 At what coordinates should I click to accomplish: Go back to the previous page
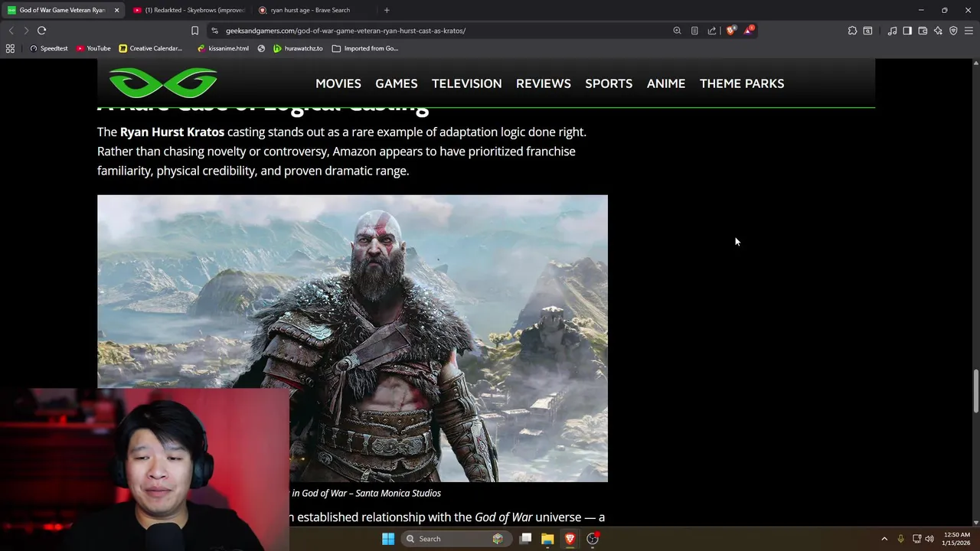(x=11, y=31)
